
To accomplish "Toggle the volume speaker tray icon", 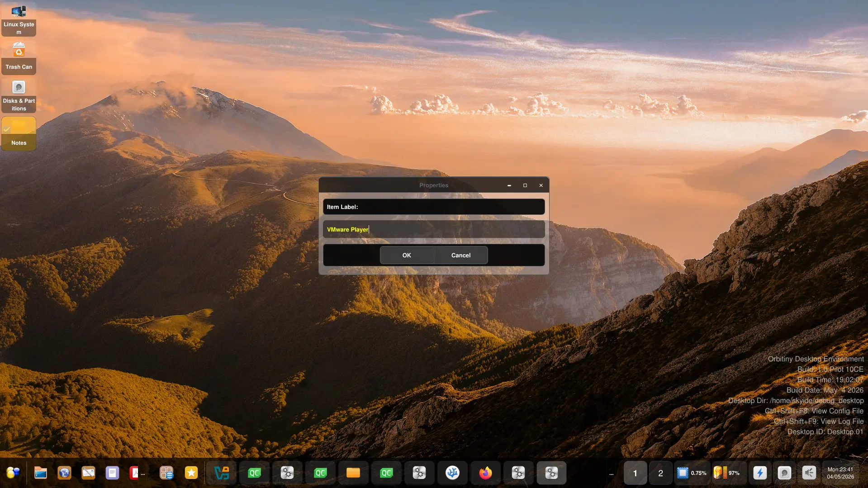I will pos(809,473).
